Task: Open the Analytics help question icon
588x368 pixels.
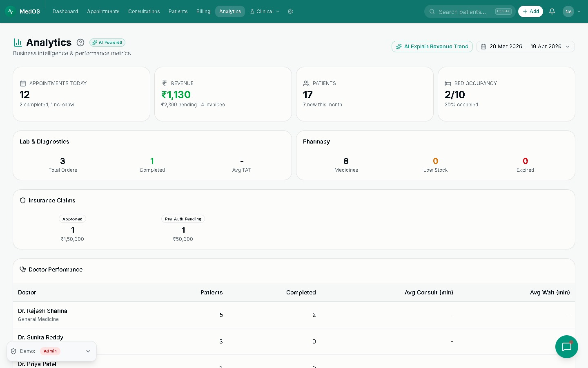Action: click(80, 43)
